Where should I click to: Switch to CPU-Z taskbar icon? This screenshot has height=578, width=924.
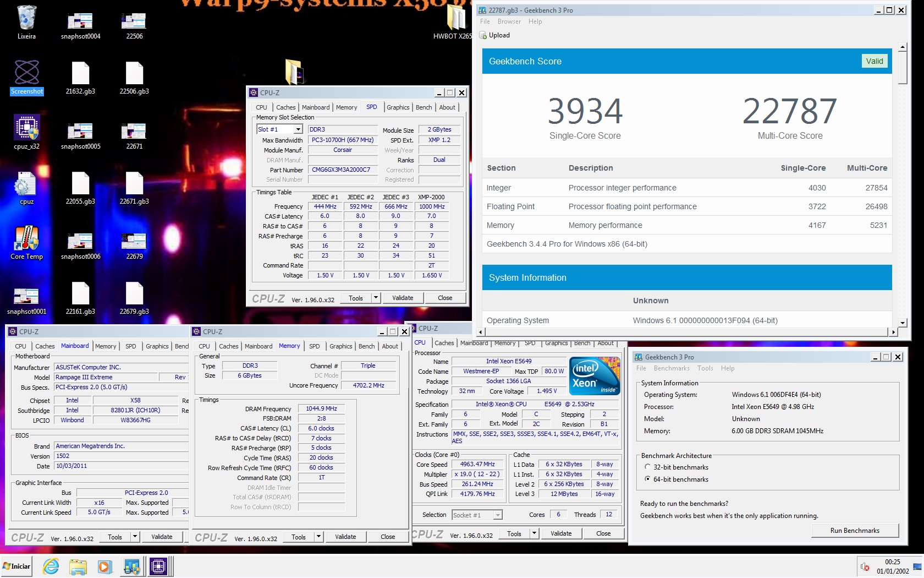(158, 566)
